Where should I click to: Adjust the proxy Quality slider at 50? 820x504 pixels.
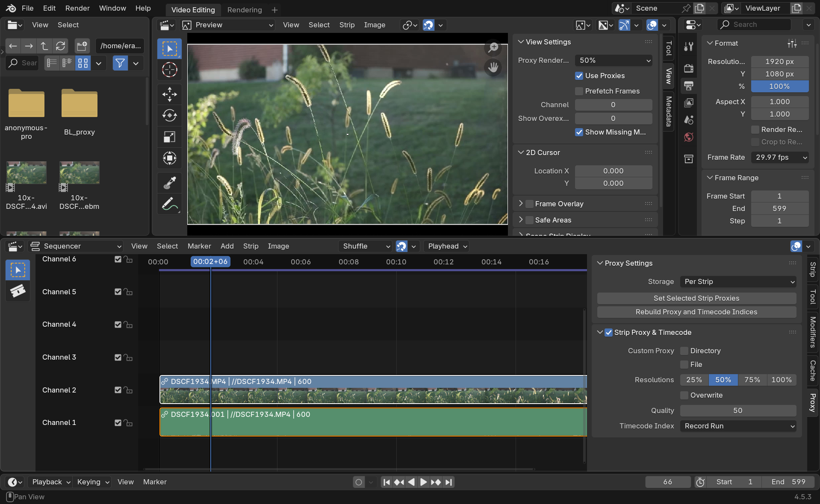point(738,410)
